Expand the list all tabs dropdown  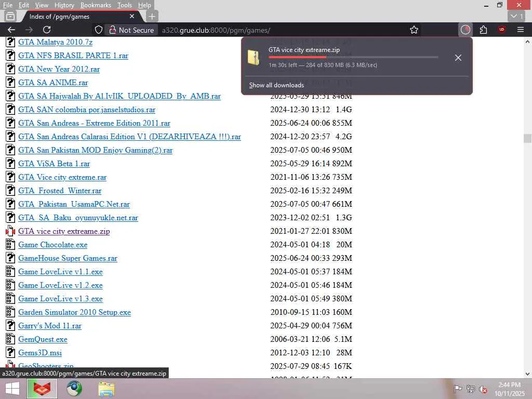(517, 16)
